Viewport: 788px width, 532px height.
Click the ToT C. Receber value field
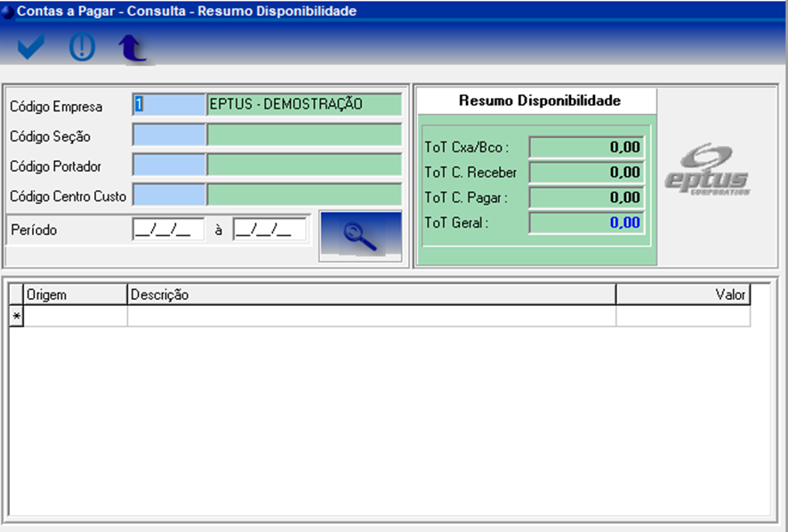[x=586, y=173]
